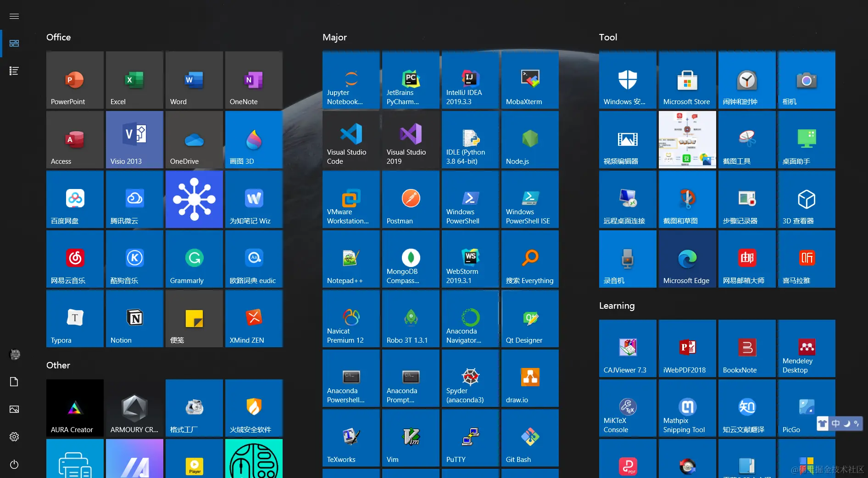
Task: Open Navicat Premium 12
Action: (351, 318)
